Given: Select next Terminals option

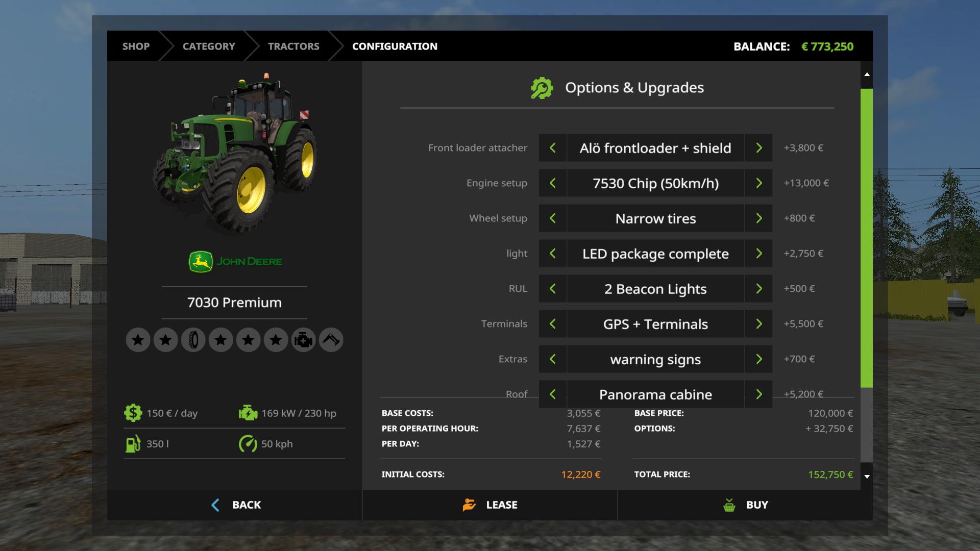Looking at the screenshot, I should [x=758, y=324].
